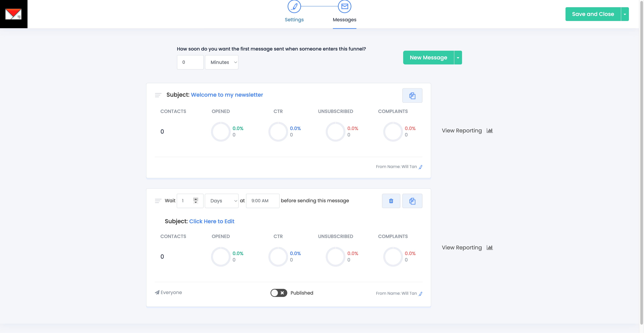Delete the second message with trash icon
This screenshot has height=333, width=644.
(391, 201)
